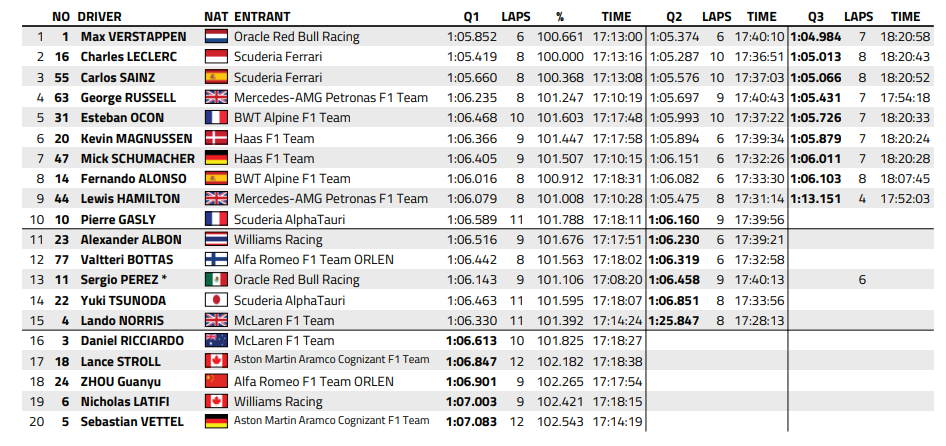The image size is (946, 446).
Task: Select Nicholas Latifi's Q1 time 1:07.003
Action: pyautogui.click(x=472, y=402)
